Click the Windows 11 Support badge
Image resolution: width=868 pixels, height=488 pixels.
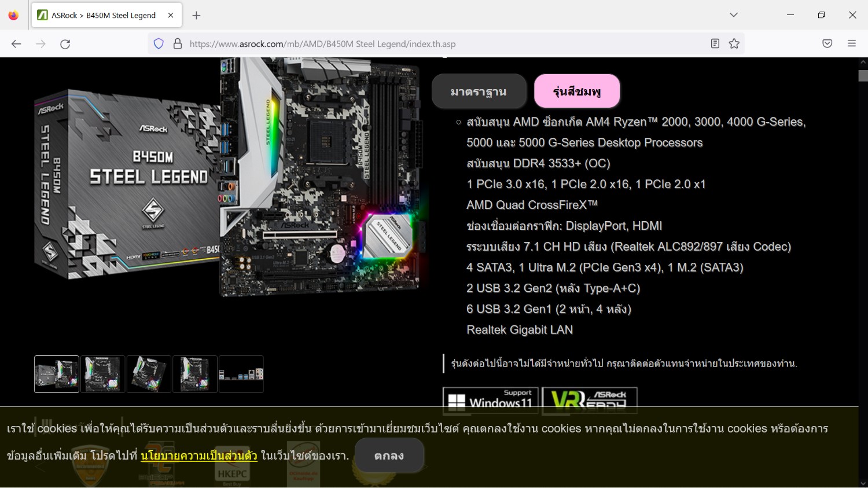point(491,401)
